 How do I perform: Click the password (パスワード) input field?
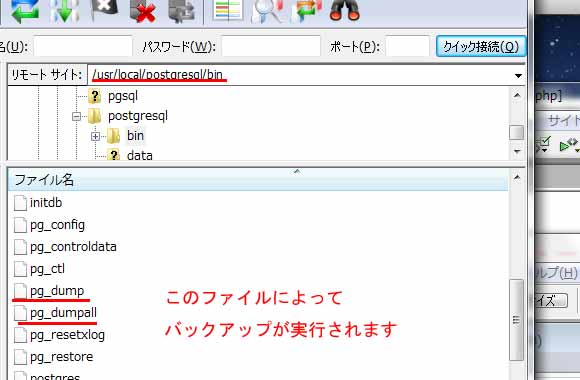[271, 46]
